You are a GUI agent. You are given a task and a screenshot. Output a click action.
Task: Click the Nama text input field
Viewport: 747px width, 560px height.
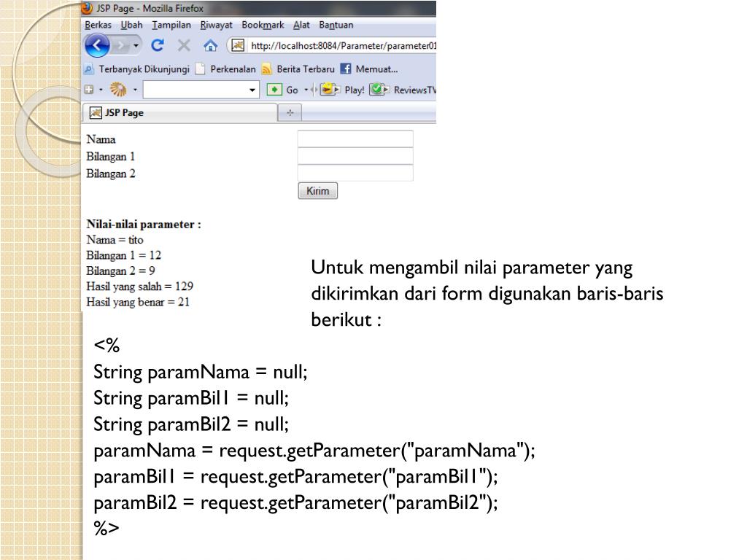coord(355,139)
